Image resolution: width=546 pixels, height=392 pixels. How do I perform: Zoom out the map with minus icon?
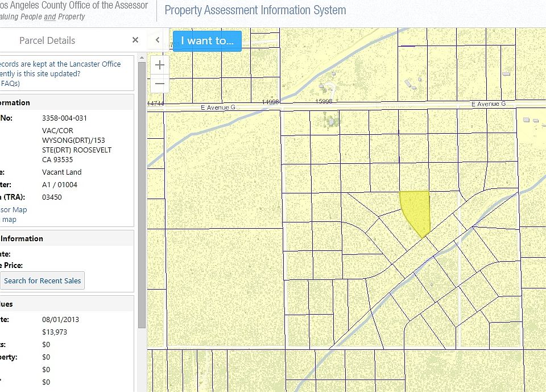point(159,84)
